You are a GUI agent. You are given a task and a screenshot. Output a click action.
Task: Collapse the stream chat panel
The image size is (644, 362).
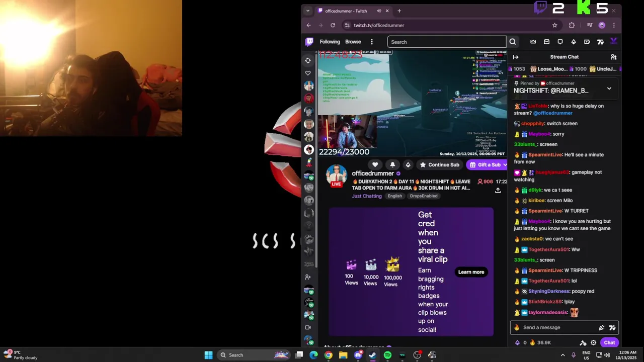pyautogui.click(x=515, y=57)
